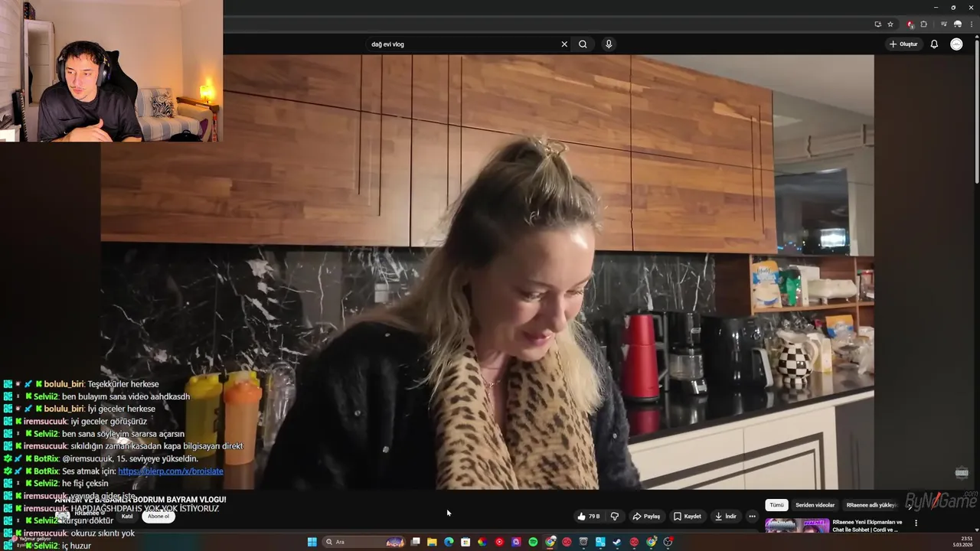Screen dimensions: 980x551
Task: Open the Windows Start menu
Action: [312, 542]
